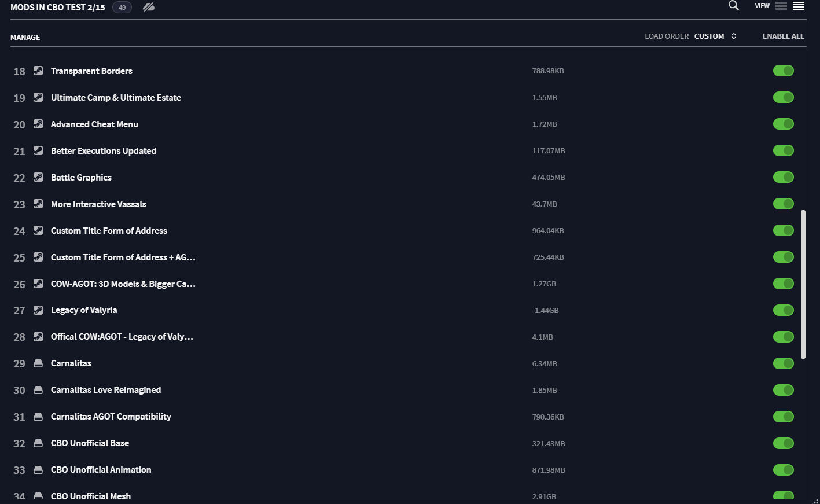
Task: Open the Manage menu
Action: 25,37
